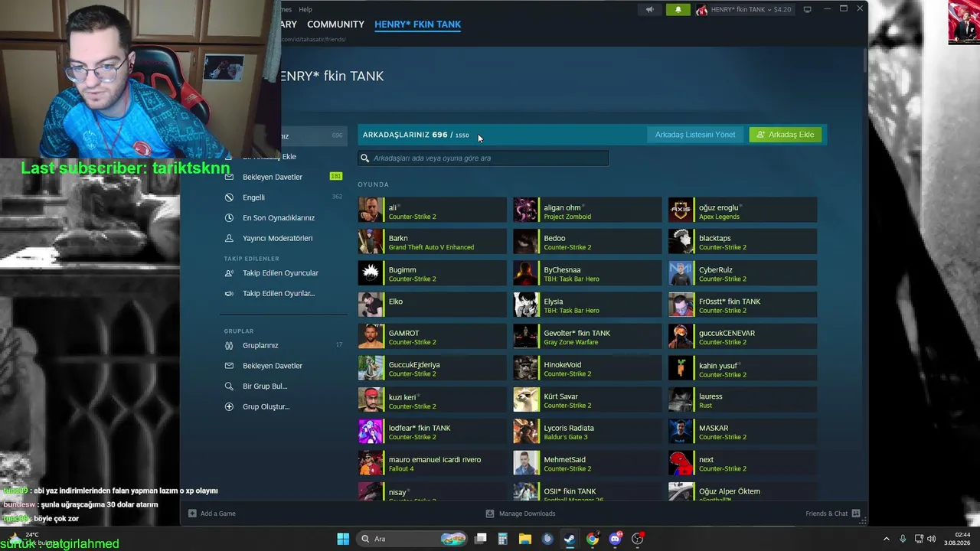This screenshot has width=980, height=551.
Task: Click the green Arkadaş Ekle button
Action: click(x=786, y=135)
